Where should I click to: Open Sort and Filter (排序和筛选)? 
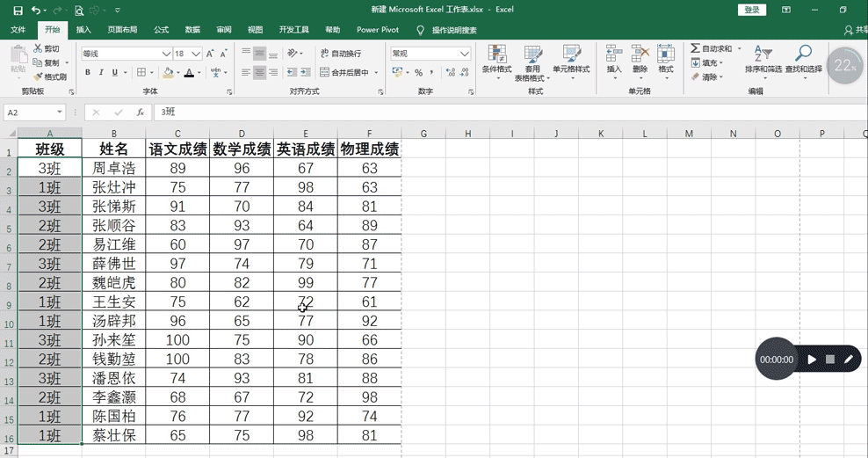click(x=763, y=61)
